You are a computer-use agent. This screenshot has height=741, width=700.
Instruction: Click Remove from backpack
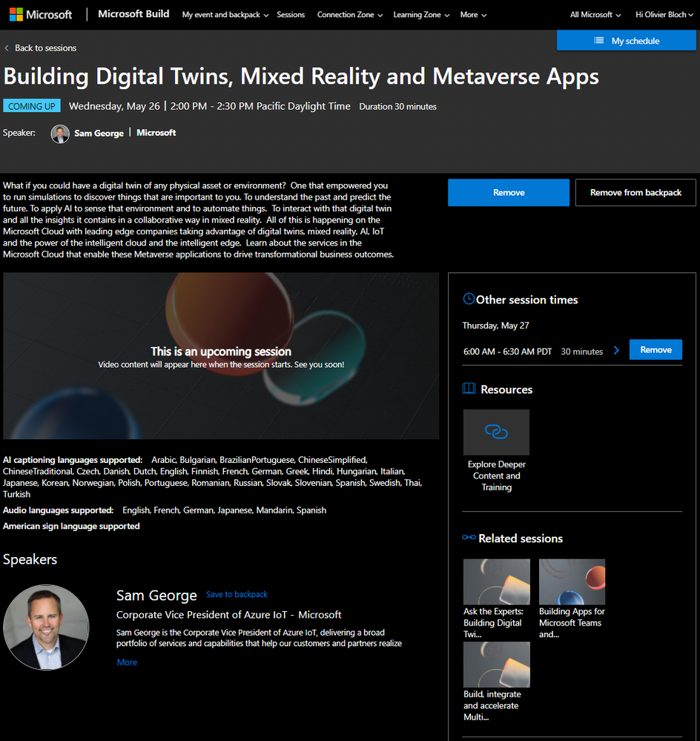[x=635, y=192]
